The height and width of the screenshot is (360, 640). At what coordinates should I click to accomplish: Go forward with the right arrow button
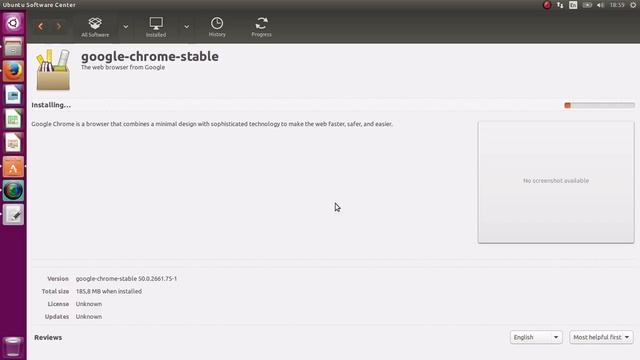(59, 27)
